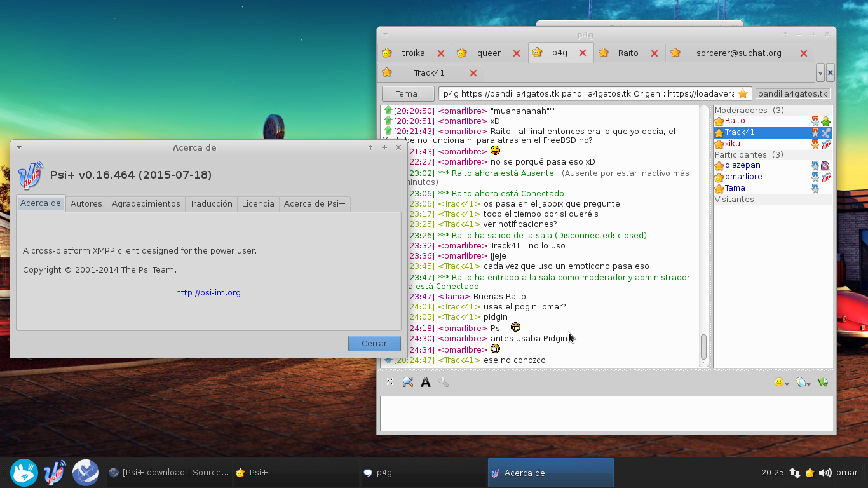Open the tab list dropdown arrow

pyautogui.click(x=820, y=73)
